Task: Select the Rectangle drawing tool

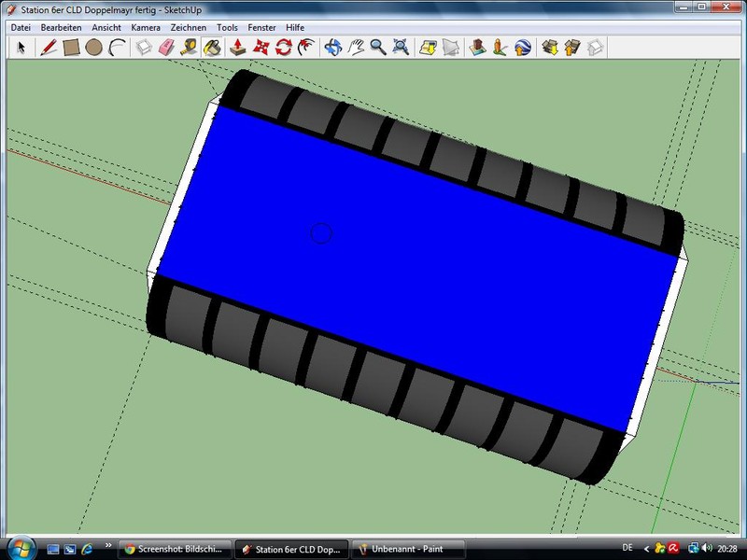Action: click(71, 48)
